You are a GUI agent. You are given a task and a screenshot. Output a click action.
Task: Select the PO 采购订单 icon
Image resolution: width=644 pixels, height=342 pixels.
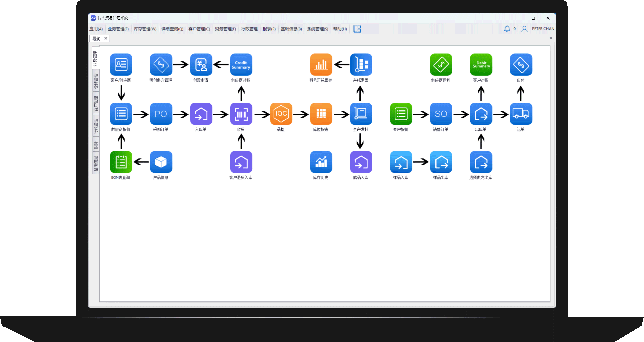pyautogui.click(x=161, y=114)
